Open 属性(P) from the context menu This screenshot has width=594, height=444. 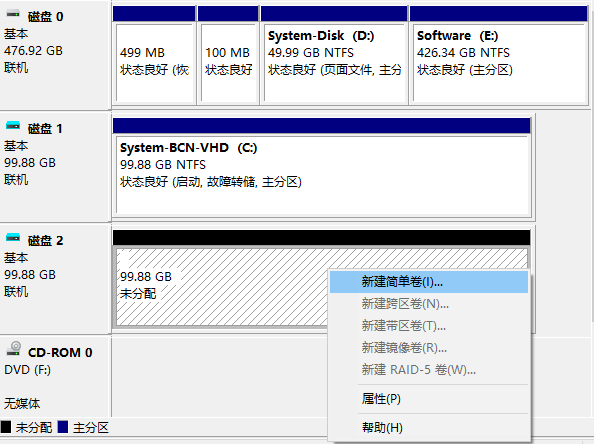(x=429, y=399)
